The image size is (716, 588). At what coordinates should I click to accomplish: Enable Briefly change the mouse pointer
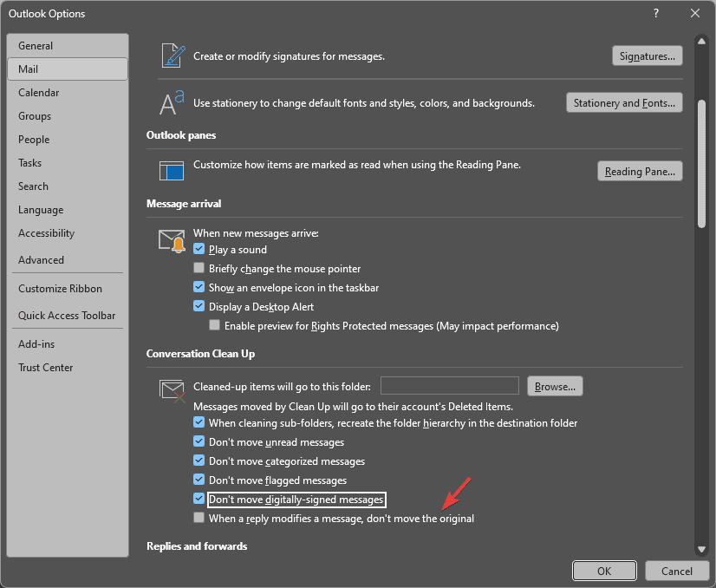(x=199, y=268)
